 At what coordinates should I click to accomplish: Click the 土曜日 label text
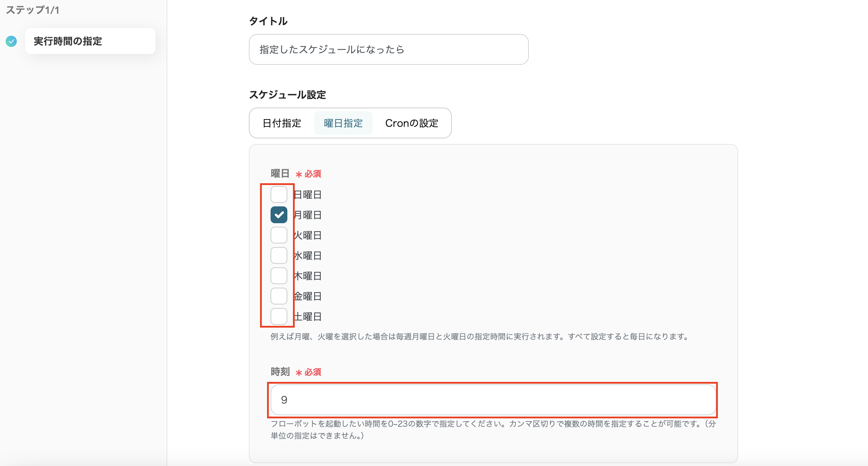[308, 317]
